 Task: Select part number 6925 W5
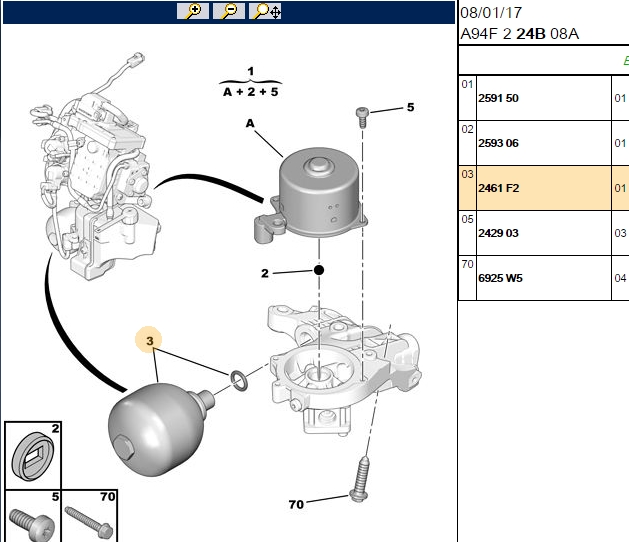500,278
